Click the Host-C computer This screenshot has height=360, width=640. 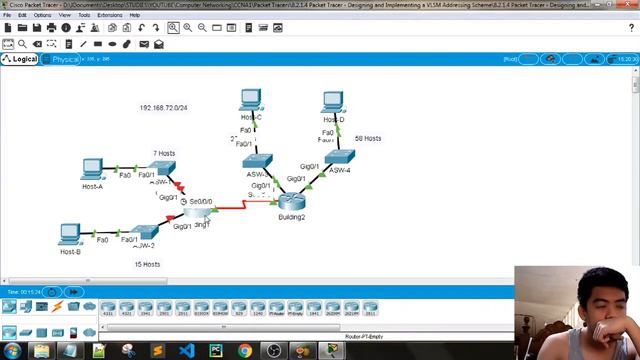(x=251, y=100)
